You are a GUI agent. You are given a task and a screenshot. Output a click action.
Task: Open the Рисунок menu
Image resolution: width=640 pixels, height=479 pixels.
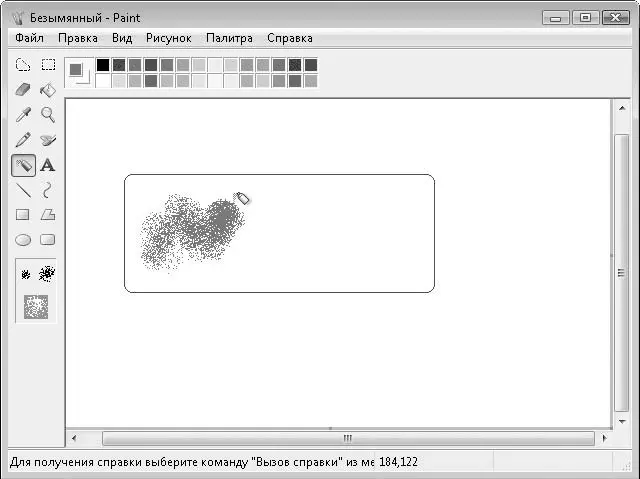click(169, 38)
